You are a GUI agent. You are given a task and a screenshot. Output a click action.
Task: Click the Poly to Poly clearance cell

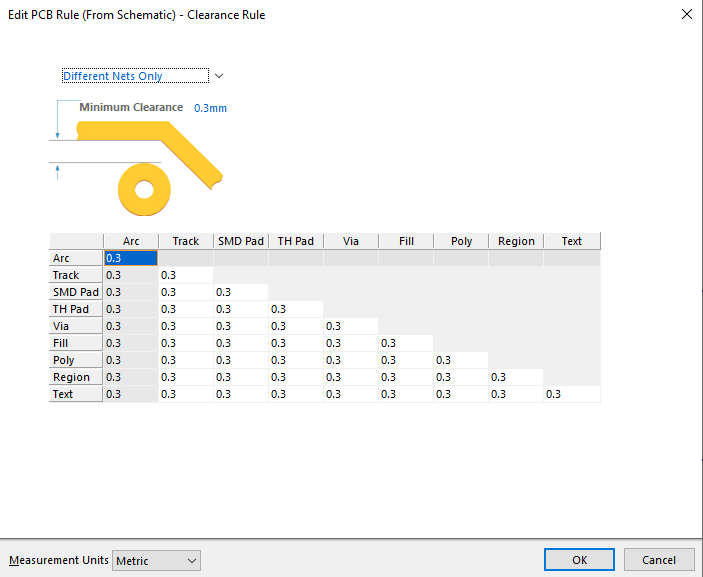tap(461, 360)
